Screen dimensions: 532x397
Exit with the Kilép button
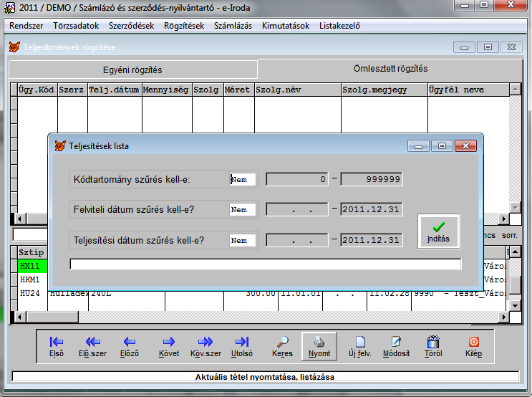pyautogui.click(x=473, y=347)
